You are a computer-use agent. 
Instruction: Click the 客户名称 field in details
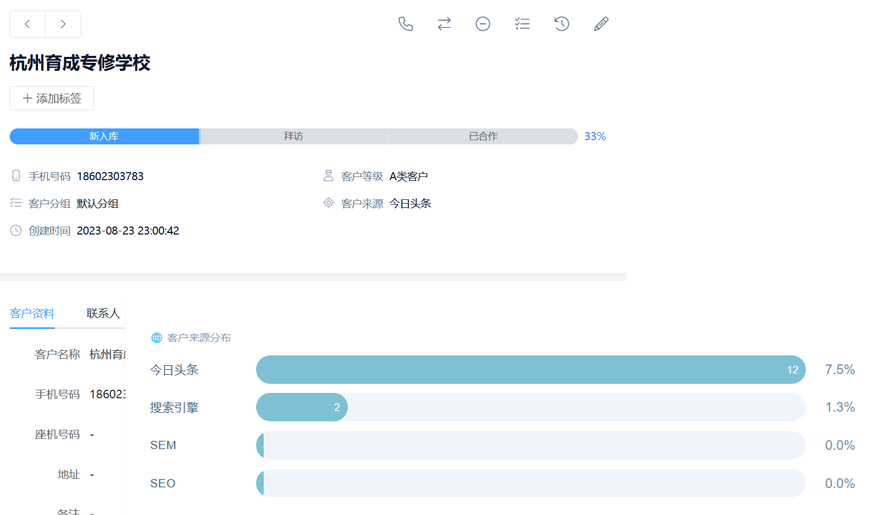[80, 354]
